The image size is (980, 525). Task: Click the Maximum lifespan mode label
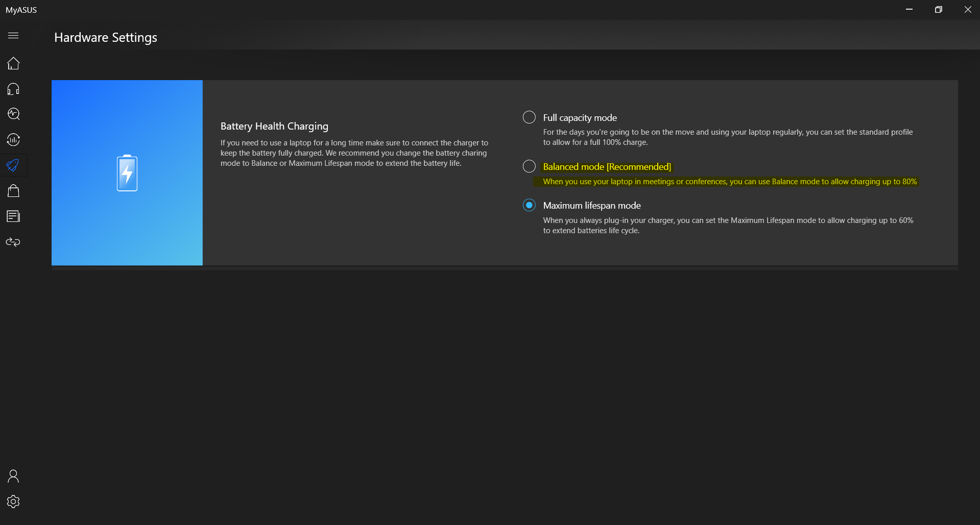pos(592,206)
